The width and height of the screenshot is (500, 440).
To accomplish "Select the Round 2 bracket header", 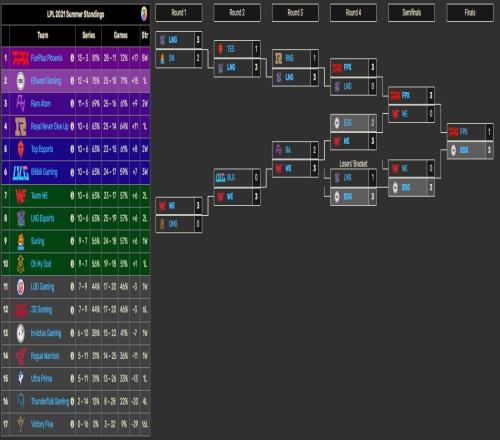I will [237, 13].
